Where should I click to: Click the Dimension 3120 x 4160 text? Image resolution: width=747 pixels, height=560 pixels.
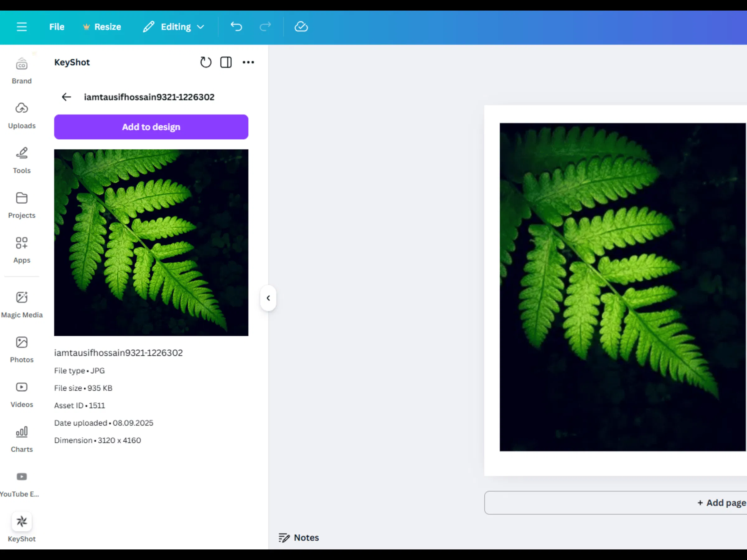[98, 441]
